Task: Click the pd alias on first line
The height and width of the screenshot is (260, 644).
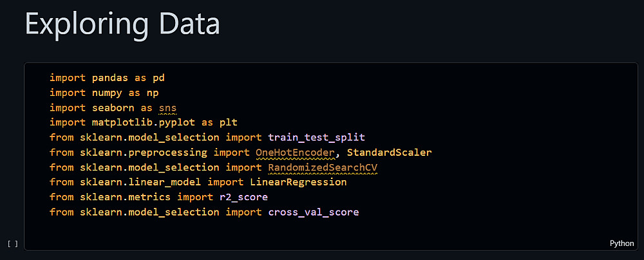Action: coord(158,78)
